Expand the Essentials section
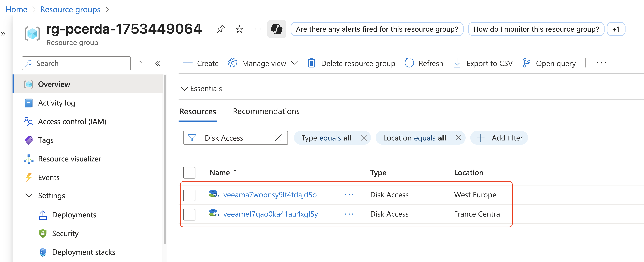The image size is (644, 262). [201, 89]
